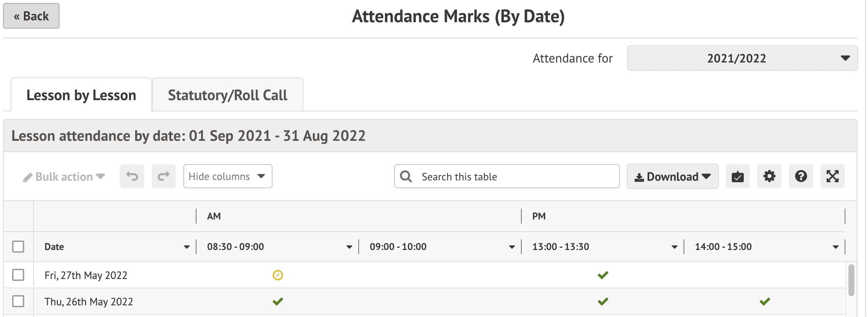Screen dimensions: 868x317
Task: Switch to Statutory/Roll Call tab
Action: [227, 95]
